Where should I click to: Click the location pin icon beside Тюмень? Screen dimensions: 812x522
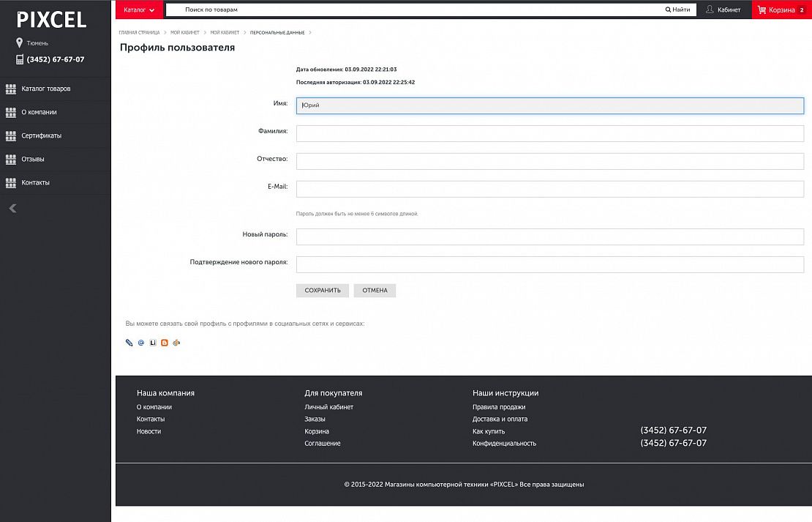click(x=20, y=43)
